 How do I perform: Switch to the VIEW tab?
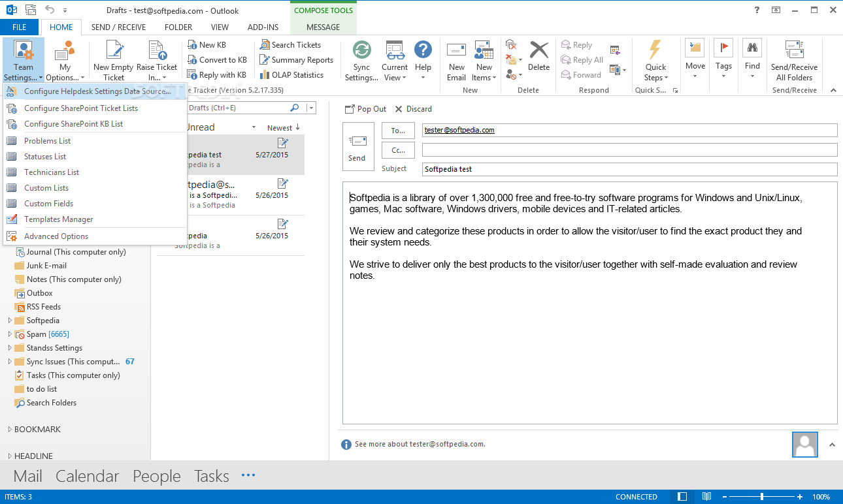point(220,27)
